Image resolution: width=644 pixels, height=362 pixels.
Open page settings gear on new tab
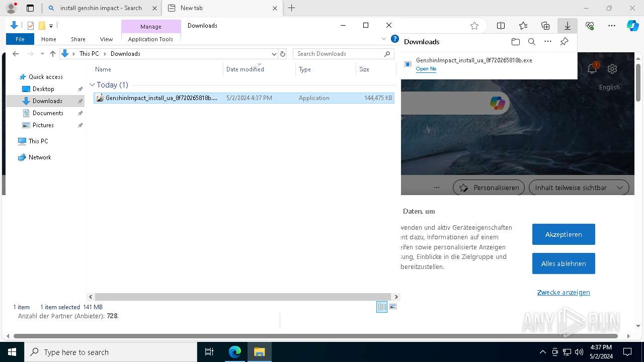coord(612,69)
